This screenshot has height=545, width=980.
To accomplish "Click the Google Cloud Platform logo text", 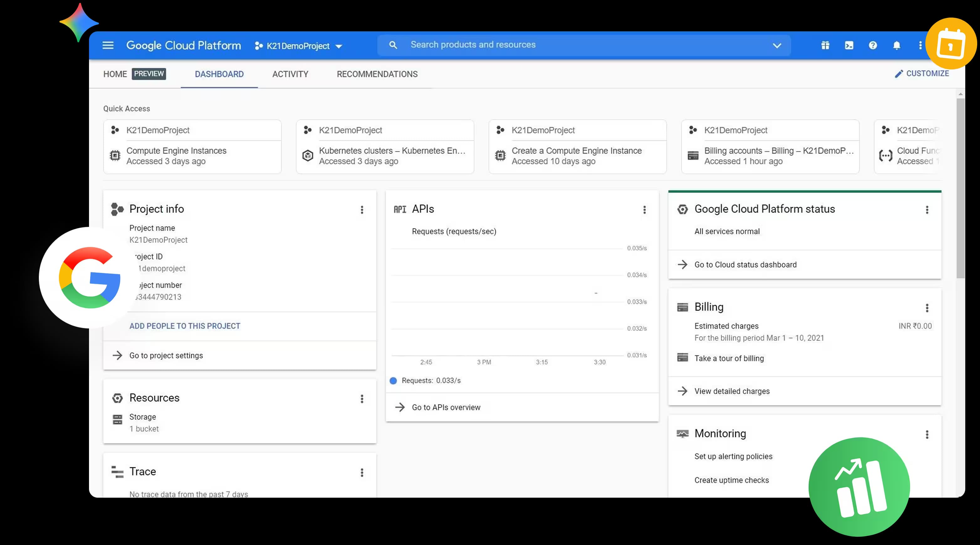I will [183, 46].
